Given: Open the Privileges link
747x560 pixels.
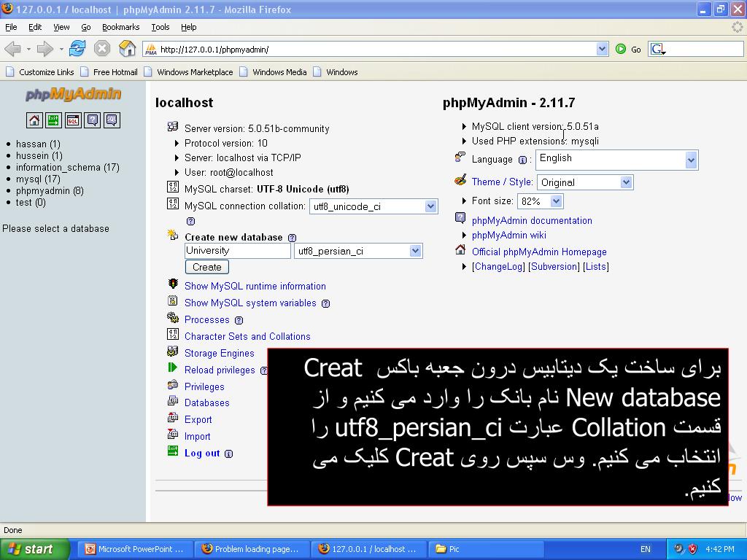Looking at the screenshot, I should 204,387.
